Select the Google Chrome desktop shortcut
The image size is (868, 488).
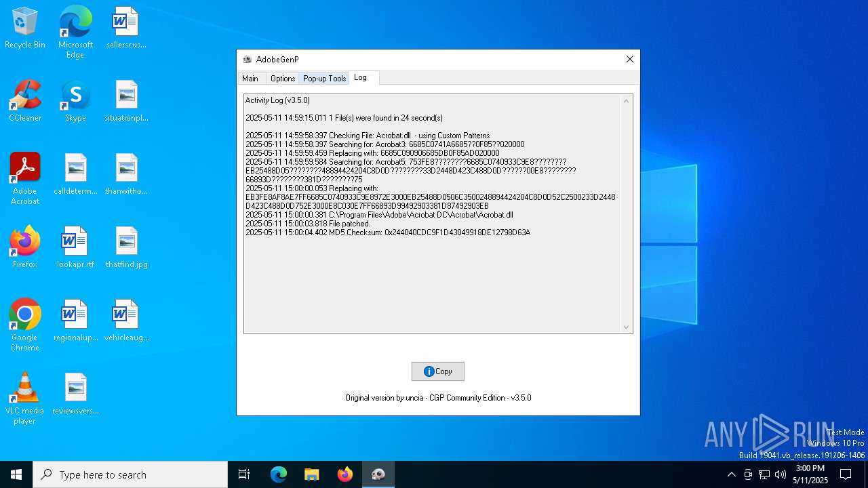pos(25,325)
